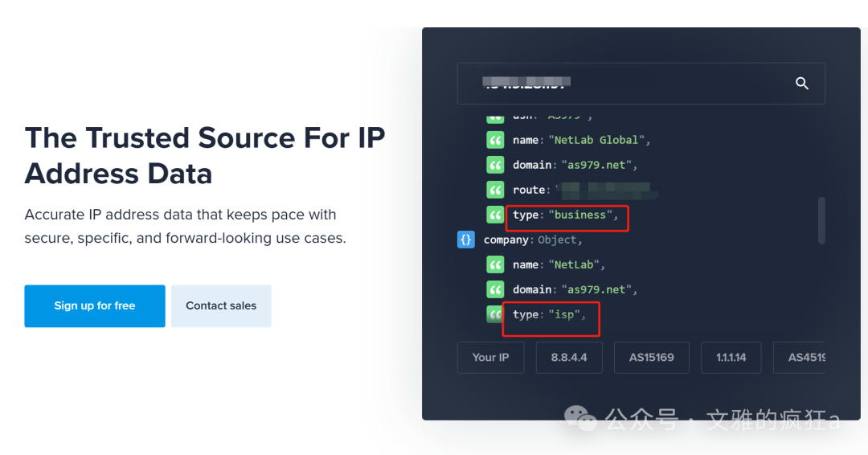Screen dimensions: 868x455
Task: Click the "business" type value
Action: click(580, 215)
